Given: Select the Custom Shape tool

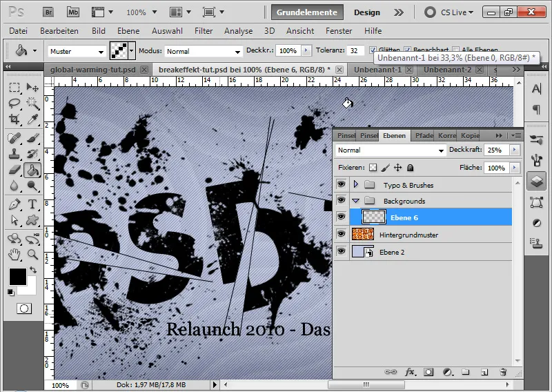Looking at the screenshot, I should point(32,220).
